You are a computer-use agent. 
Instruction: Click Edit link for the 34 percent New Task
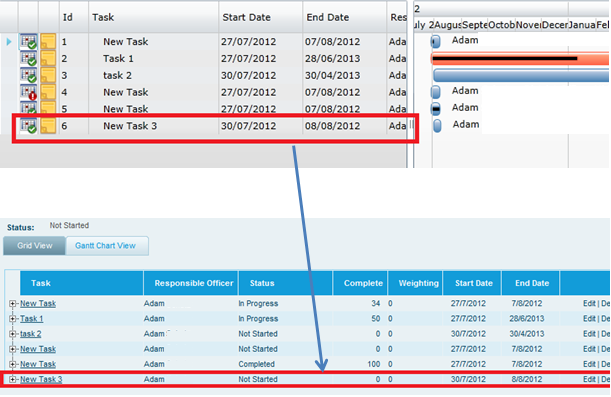pyautogui.click(x=589, y=303)
